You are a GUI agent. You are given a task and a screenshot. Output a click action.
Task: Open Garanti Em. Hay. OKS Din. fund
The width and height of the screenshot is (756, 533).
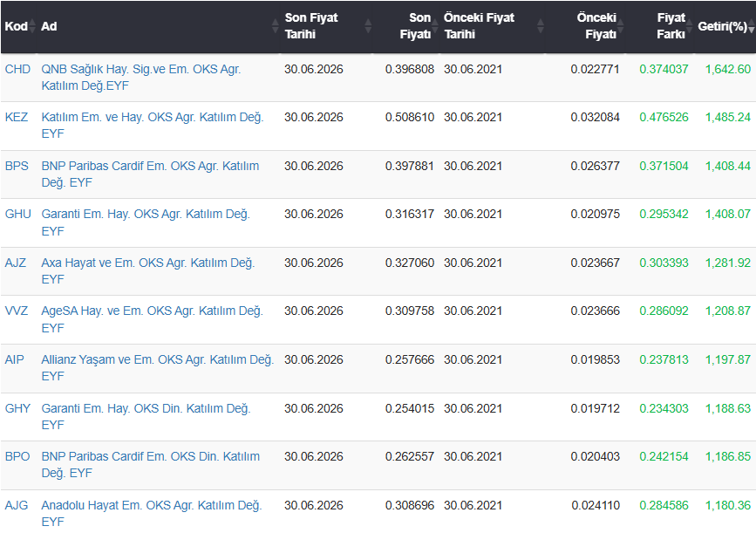pyautogui.click(x=146, y=416)
